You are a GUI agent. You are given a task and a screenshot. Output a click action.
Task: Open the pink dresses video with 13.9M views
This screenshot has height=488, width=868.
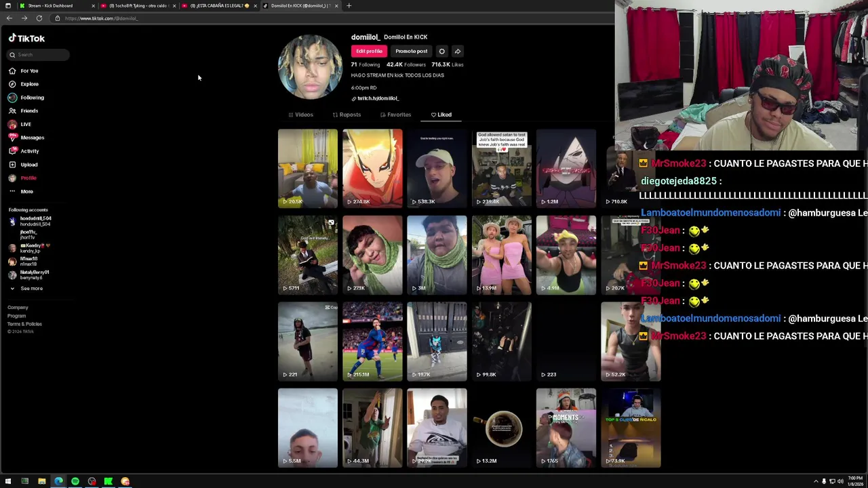click(502, 255)
